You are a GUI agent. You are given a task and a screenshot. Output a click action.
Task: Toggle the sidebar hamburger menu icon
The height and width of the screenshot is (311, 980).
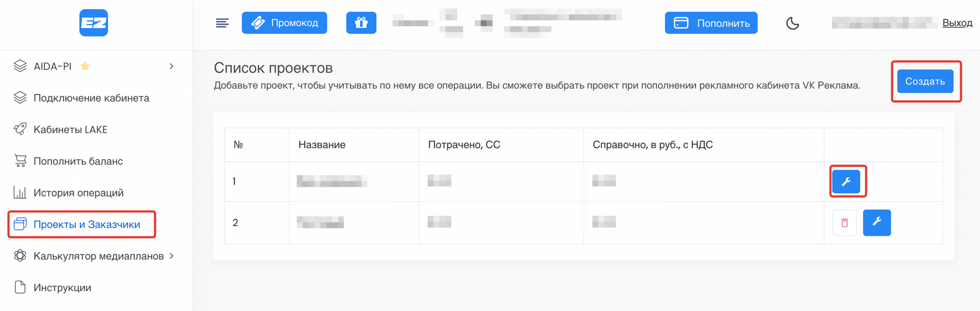click(222, 23)
